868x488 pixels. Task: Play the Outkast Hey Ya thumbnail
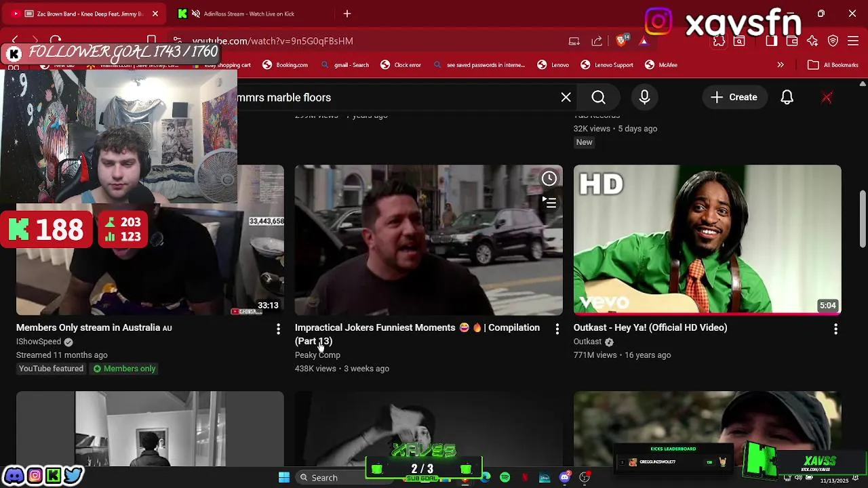[x=707, y=240]
